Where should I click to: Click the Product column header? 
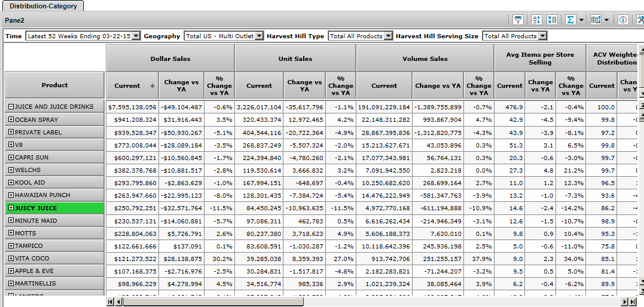54,85
